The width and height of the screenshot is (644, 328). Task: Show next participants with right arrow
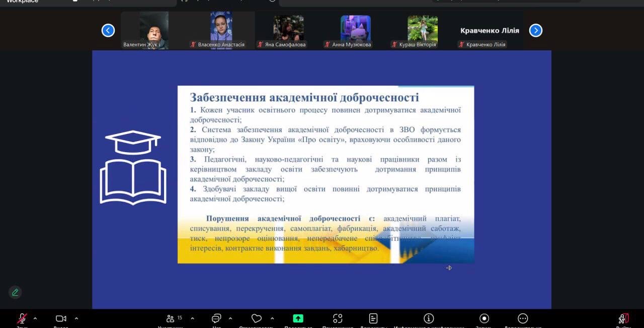coord(535,31)
